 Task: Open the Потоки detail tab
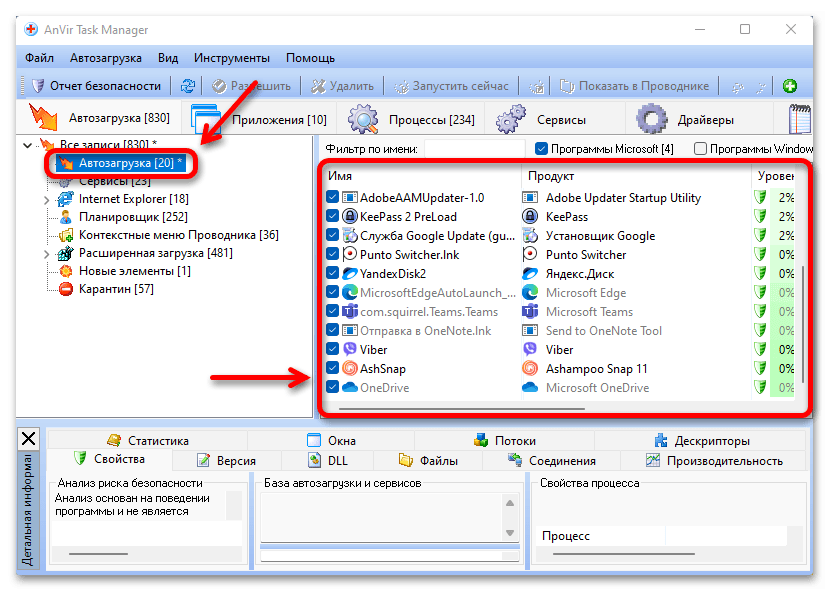(505, 440)
